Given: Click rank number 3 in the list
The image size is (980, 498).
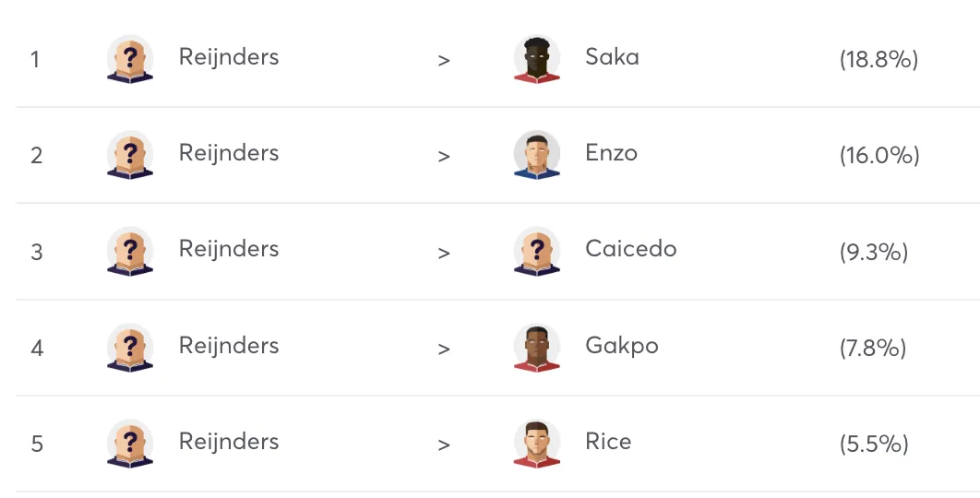Looking at the screenshot, I should pyautogui.click(x=37, y=253).
